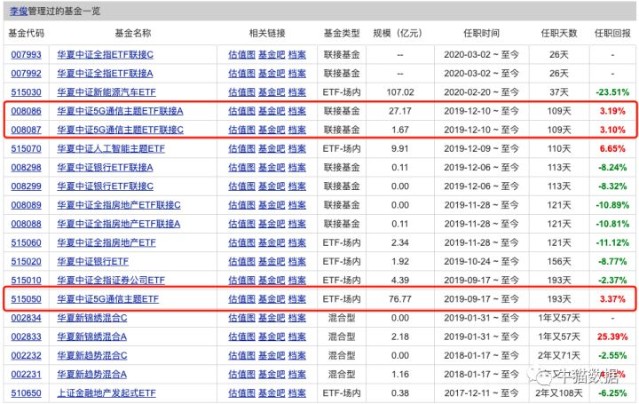Open fund code 515020 link
Viewport: 639px width, 404px height.
coord(26,261)
